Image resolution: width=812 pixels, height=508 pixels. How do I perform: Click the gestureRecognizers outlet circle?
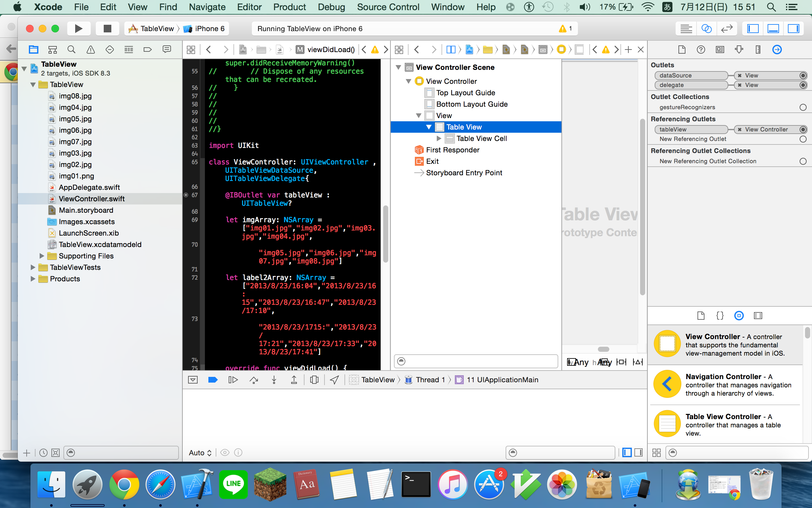click(x=803, y=108)
